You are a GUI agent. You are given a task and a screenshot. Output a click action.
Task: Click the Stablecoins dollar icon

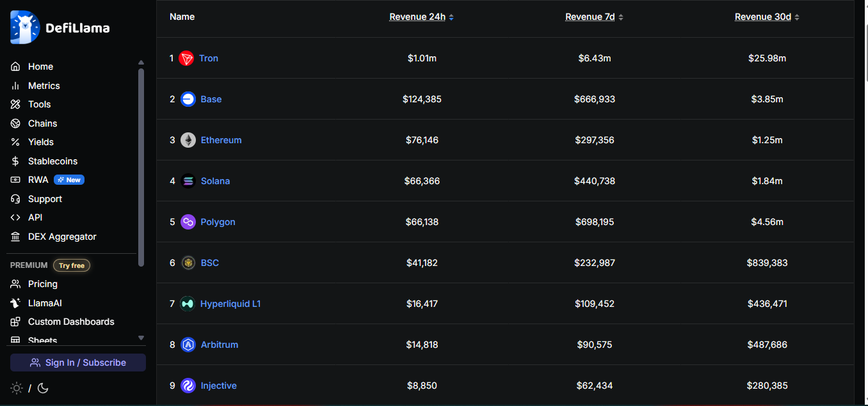tap(15, 160)
